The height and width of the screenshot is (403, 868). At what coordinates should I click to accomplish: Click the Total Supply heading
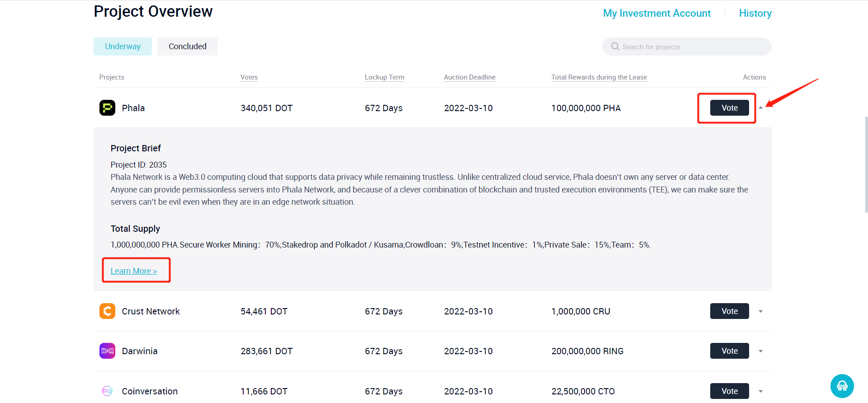[x=135, y=229]
